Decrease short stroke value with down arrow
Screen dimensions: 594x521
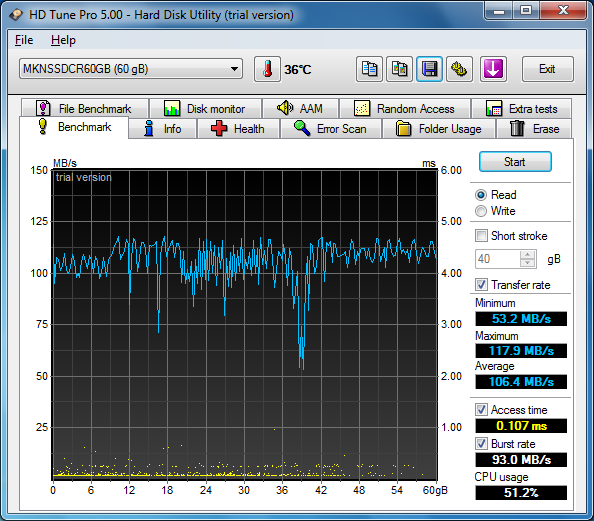[x=527, y=263]
